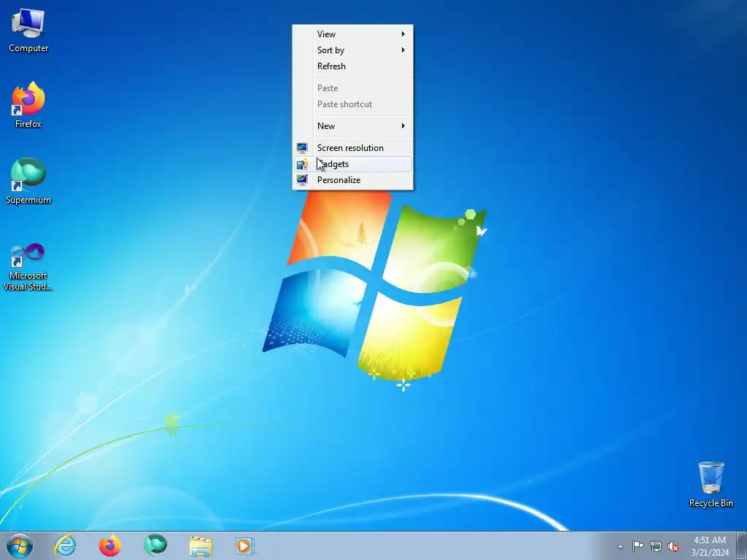The height and width of the screenshot is (560, 747).
Task: Expand the Sort by submenu
Action: (352, 50)
